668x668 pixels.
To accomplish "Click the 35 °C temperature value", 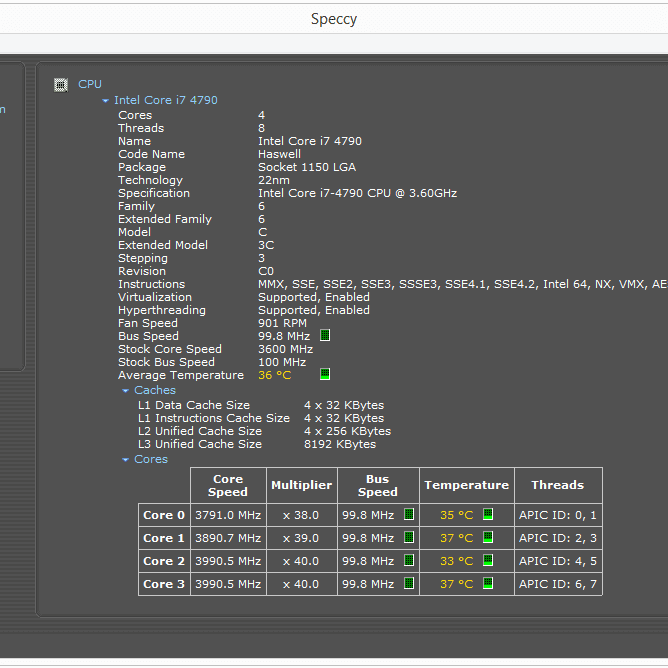I will point(457,515).
